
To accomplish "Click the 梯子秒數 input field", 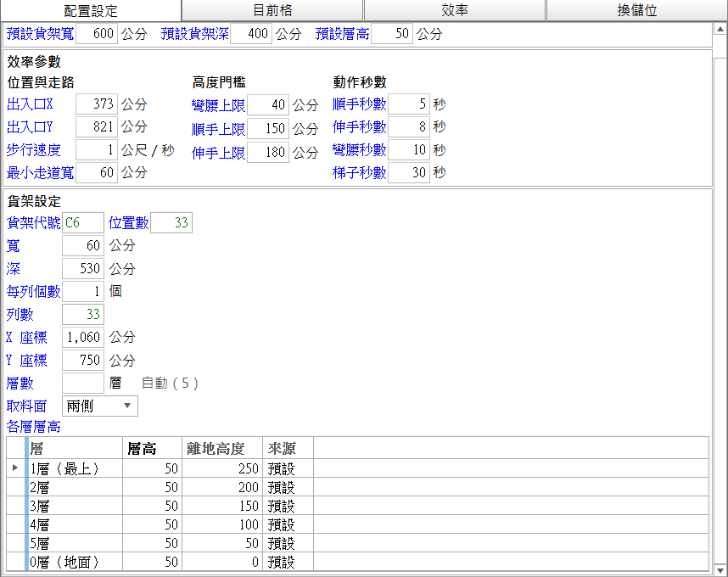I will click(409, 173).
